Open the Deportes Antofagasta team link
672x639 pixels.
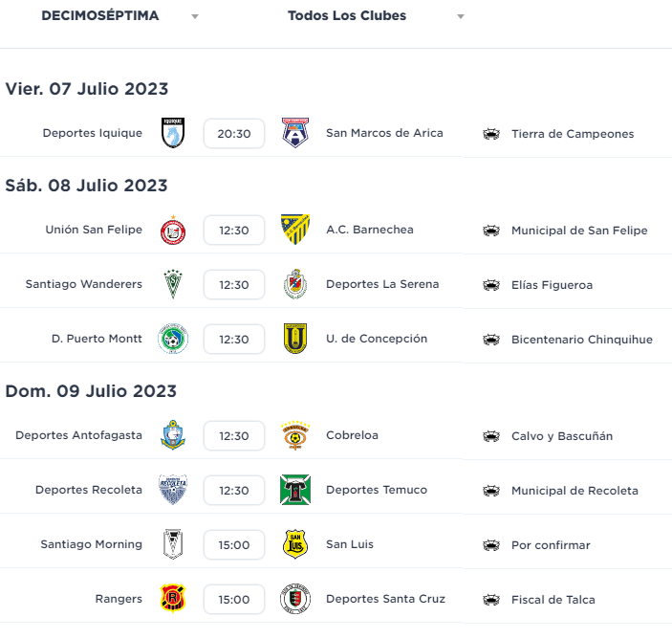[x=78, y=435]
